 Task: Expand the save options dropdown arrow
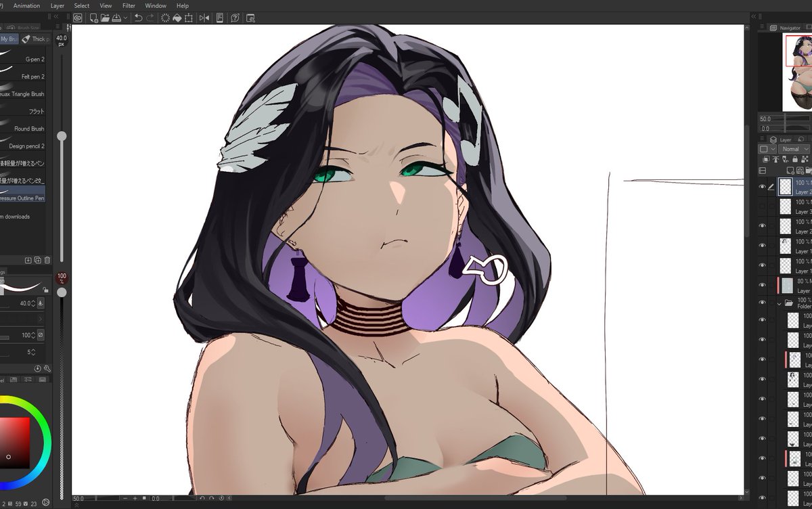coord(125,18)
